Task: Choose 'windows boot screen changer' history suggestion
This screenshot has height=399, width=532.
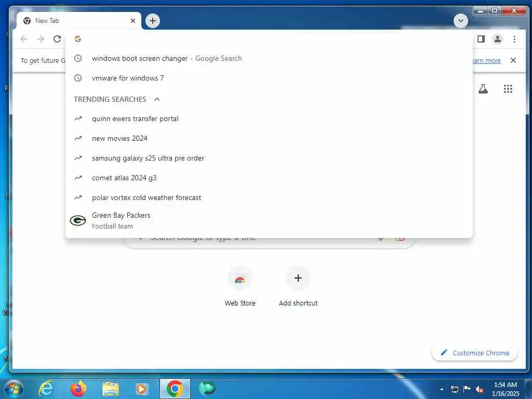Action: click(x=269, y=58)
